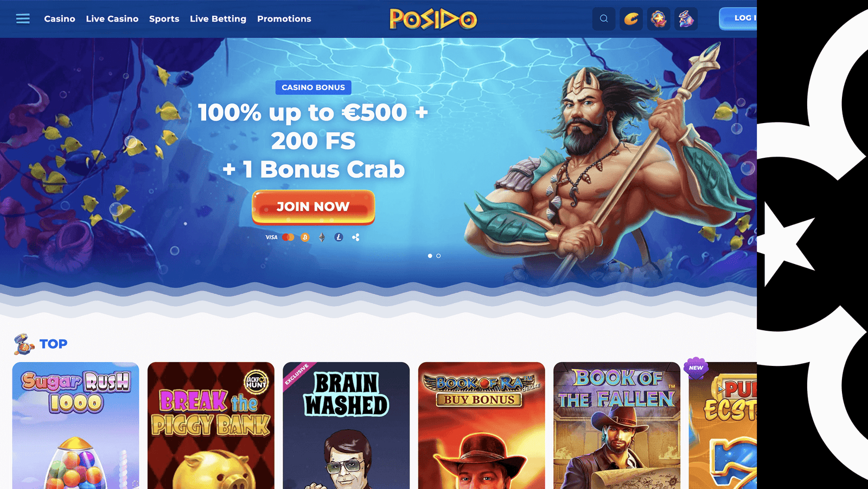The height and width of the screenshot is (489, 868).
Task: Open the Brain Washed game thumbnail
Action: click(346, 426)
